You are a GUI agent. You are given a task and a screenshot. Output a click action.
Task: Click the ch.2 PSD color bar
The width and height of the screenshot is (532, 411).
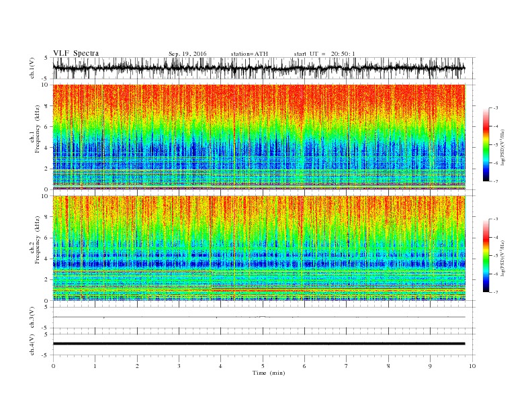(x=486, y=255)
